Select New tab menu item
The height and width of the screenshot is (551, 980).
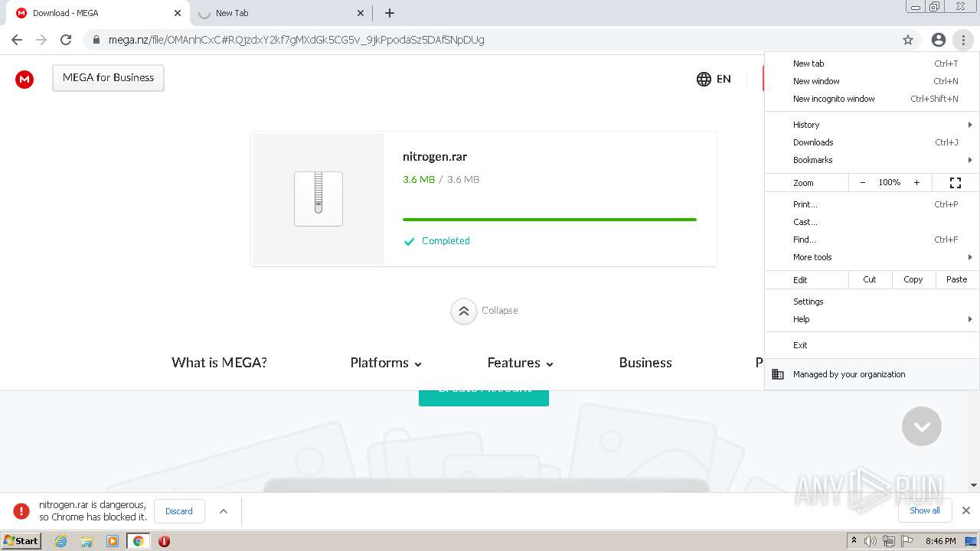pyautogui.click(x=872, y=64)
